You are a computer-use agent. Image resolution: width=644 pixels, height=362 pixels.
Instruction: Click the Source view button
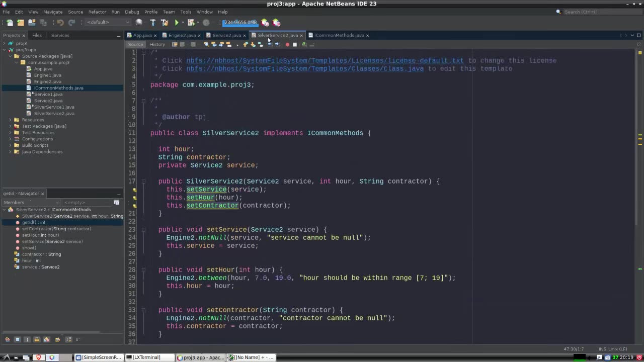[x=135, y=44]
